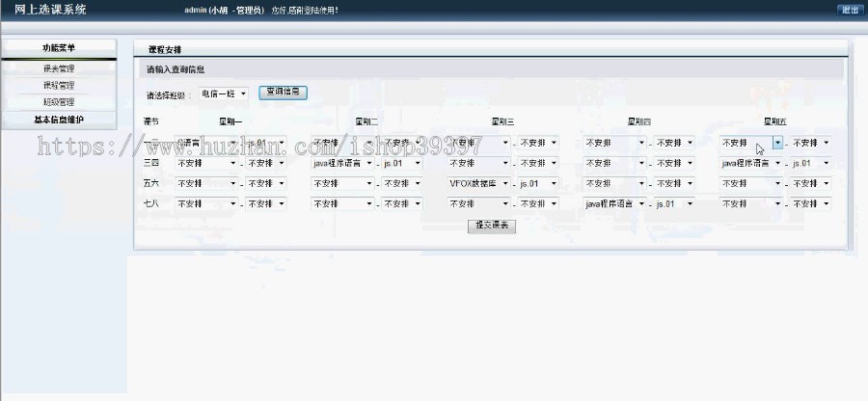Viewport: 868px width, 401px height.
Task: Click the 请选择班级 label
Action: [x=169, y=95]
